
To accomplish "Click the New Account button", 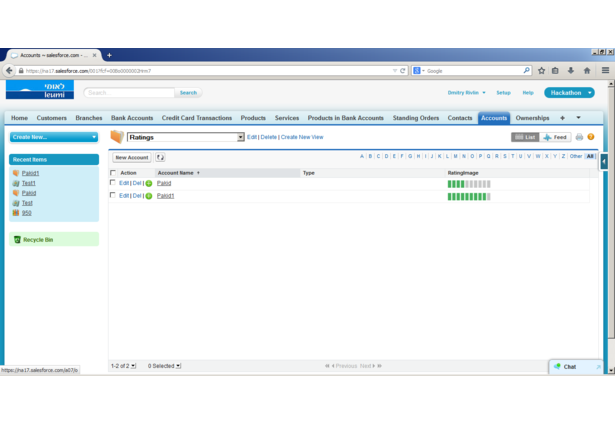I will coord(132,157).
